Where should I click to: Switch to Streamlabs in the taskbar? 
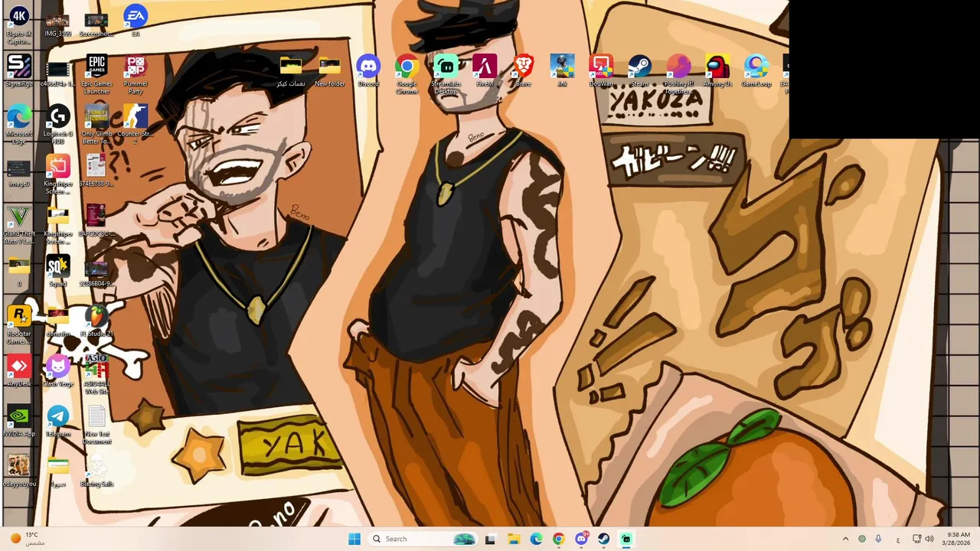coord(626,539)
